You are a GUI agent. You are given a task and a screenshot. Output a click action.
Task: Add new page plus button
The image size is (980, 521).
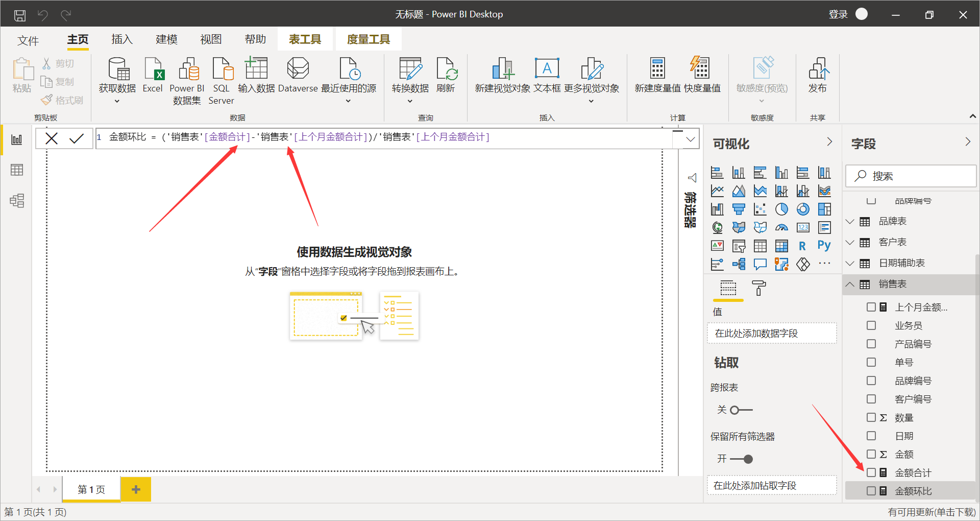(136, 489)
